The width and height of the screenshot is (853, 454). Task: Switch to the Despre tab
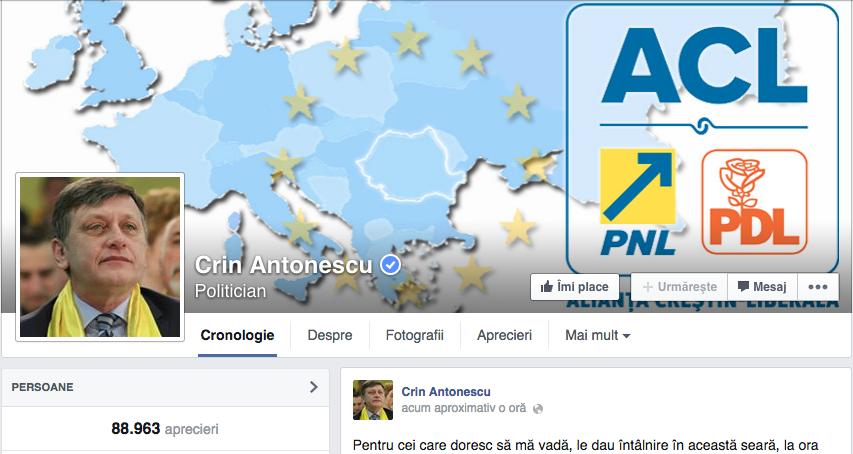pyautogui.click(x=330, y=335)
